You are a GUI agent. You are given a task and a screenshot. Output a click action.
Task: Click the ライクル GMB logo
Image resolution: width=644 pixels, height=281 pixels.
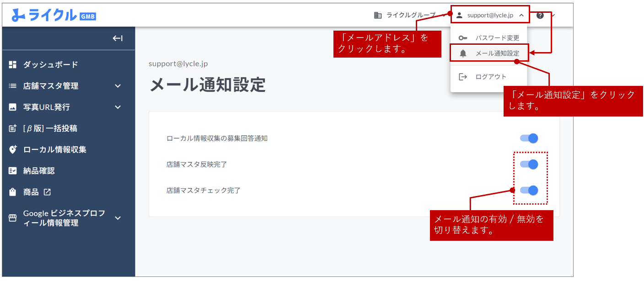(x=54, y=15)
